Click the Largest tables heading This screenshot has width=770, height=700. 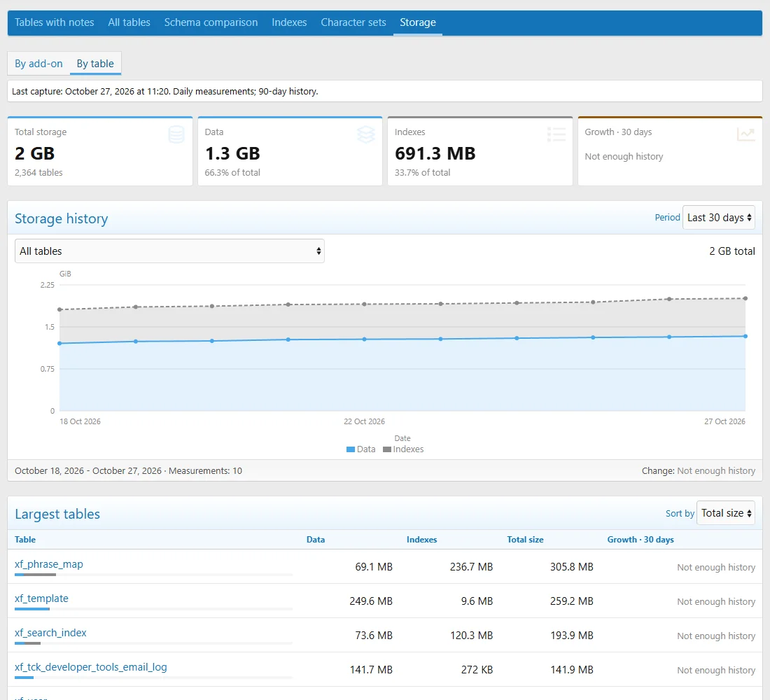pyautogui.click(x=57, y=514)
